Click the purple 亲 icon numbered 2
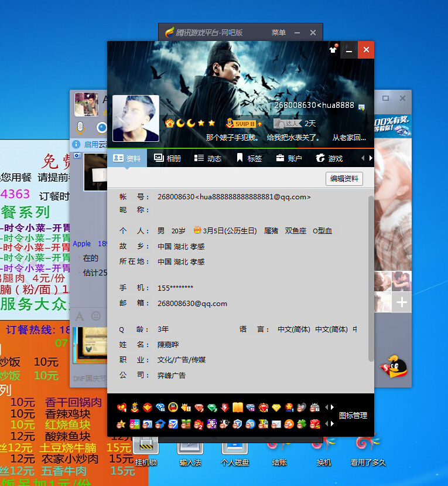Screen dimensions: 448x486 (x=212, y=424)
